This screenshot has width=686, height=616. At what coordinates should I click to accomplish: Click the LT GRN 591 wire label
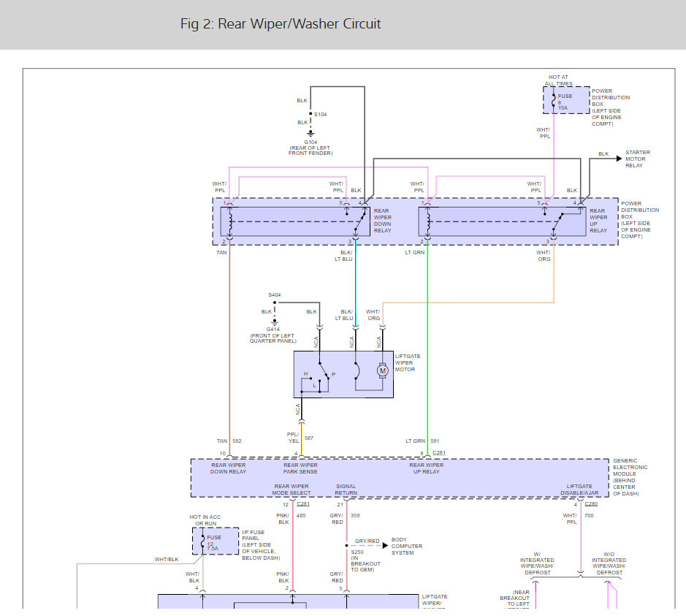[x=424, y=441]
